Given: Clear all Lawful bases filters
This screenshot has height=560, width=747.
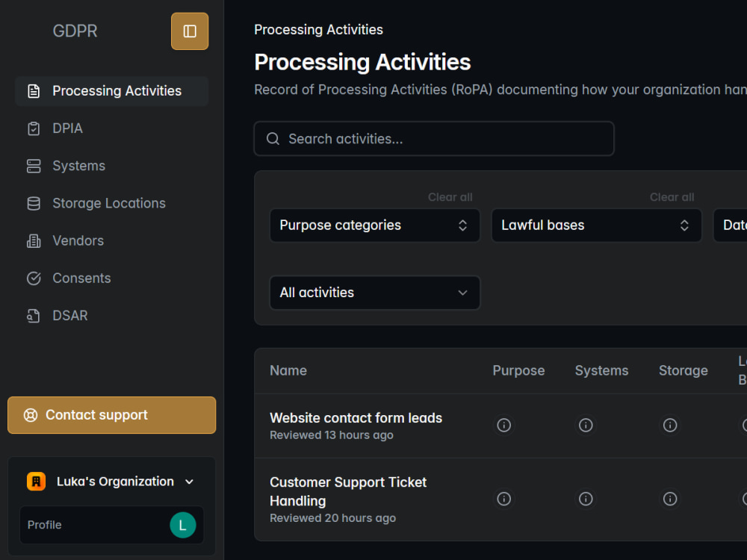Looking at the screenshot, I should 672,197.
